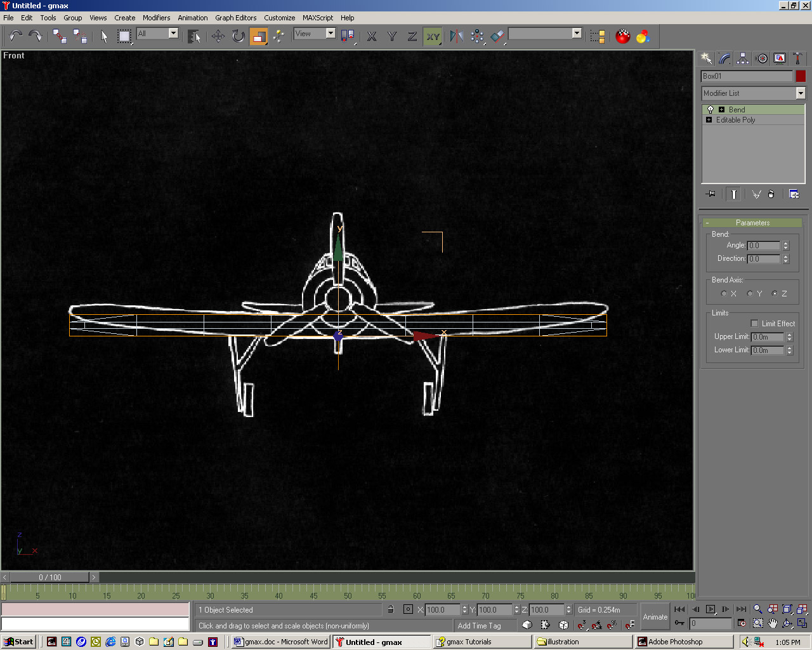
Task: Select the Pan hand viewport tool
Action: click(x=772, y=623)
